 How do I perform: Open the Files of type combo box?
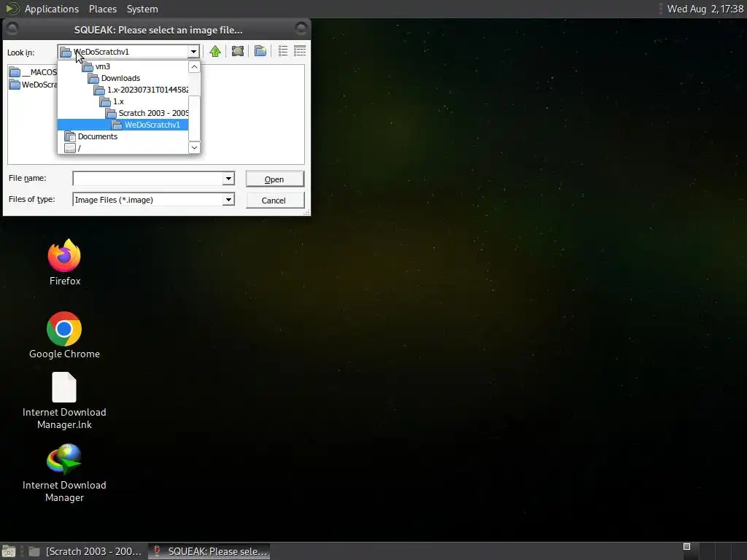point(153,200)
